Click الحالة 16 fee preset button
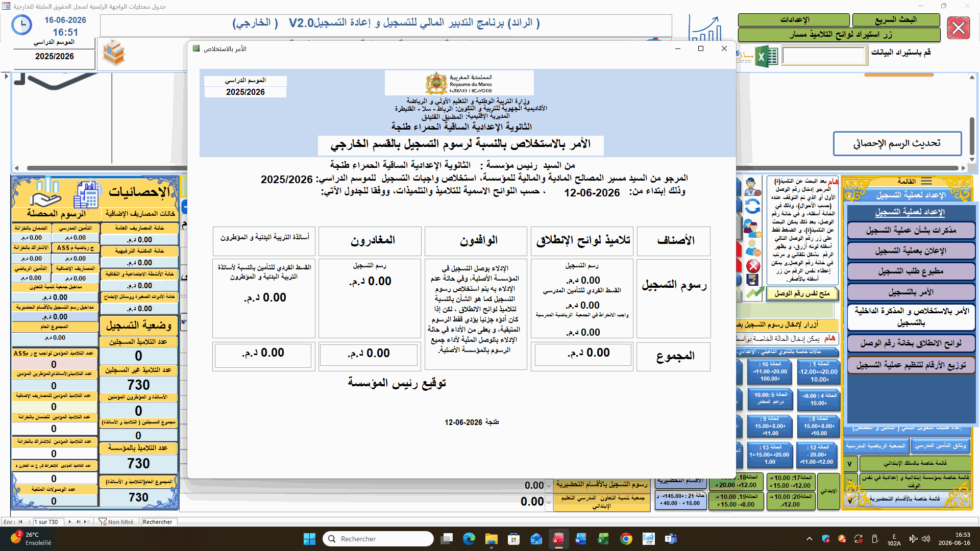Image resolution: width=980 pixels, height=551 pixels. pyautogui.click(x=770, y=372)
